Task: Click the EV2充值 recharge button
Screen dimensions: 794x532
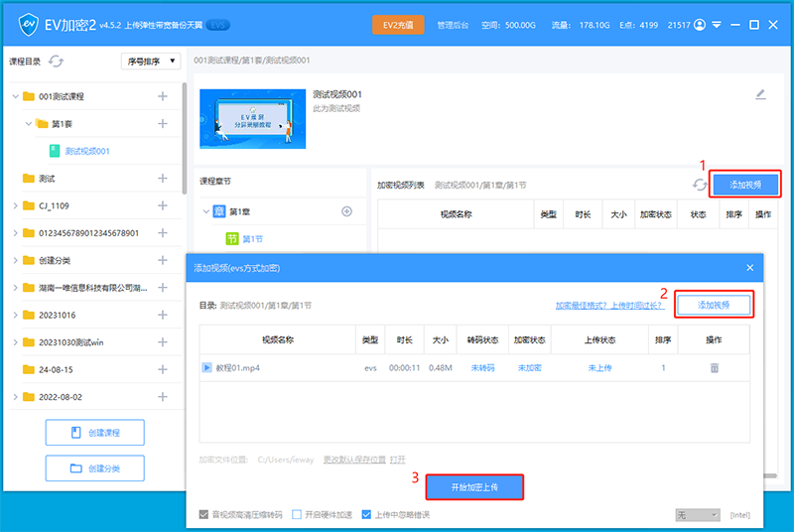Action: point(398,25)
